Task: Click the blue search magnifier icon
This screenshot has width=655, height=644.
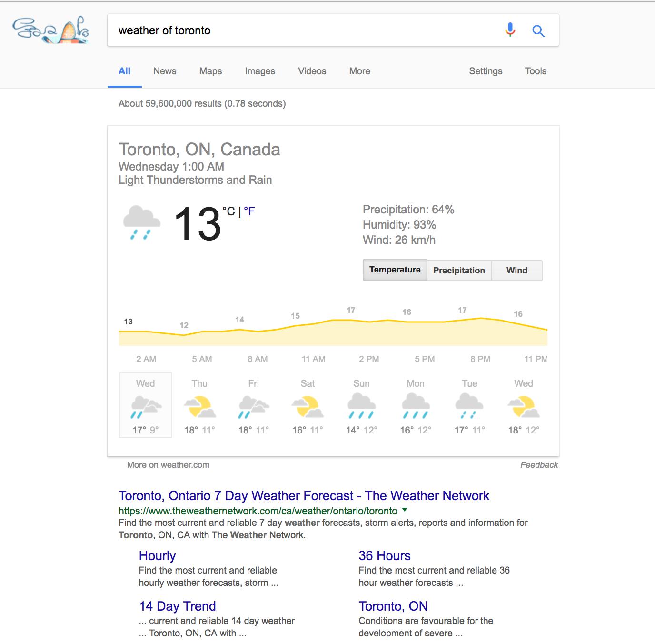Action: 538,31
